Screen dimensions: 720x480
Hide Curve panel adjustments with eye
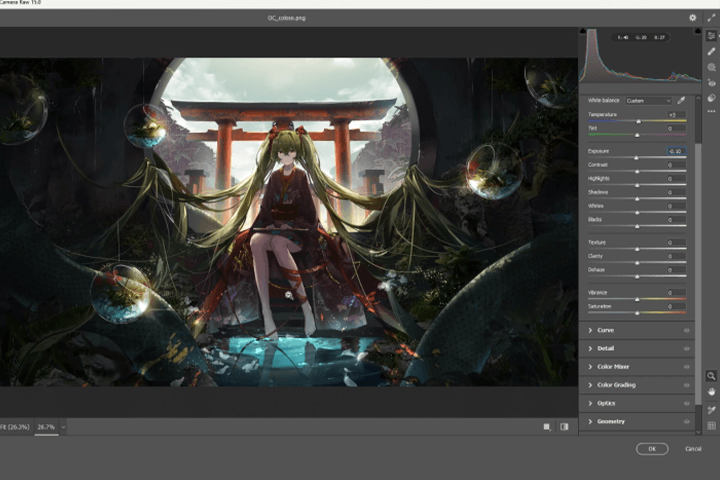point(686,330)
